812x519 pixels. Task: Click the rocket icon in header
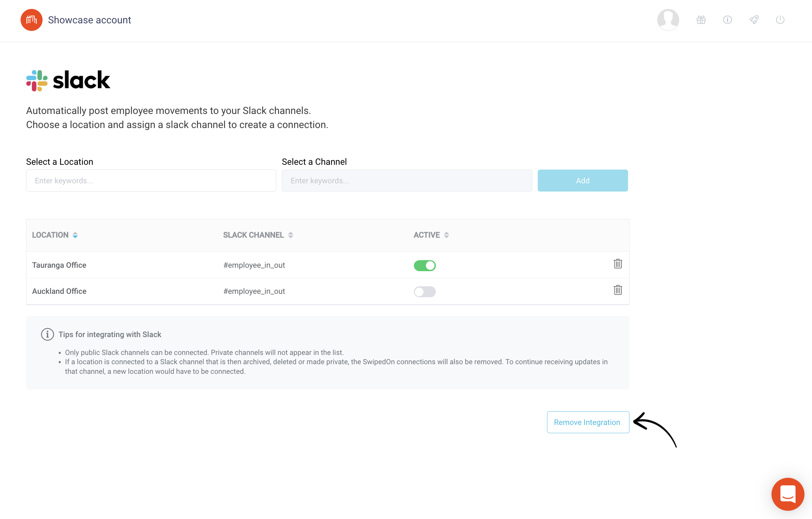point(754,20)
